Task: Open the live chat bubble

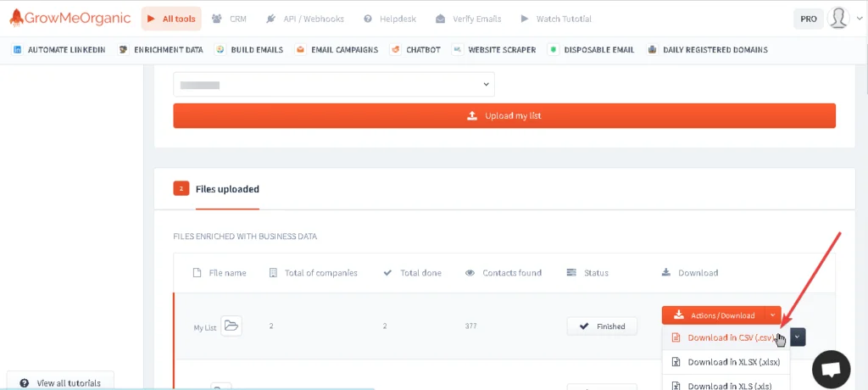Action: click(x=831, y=370)
